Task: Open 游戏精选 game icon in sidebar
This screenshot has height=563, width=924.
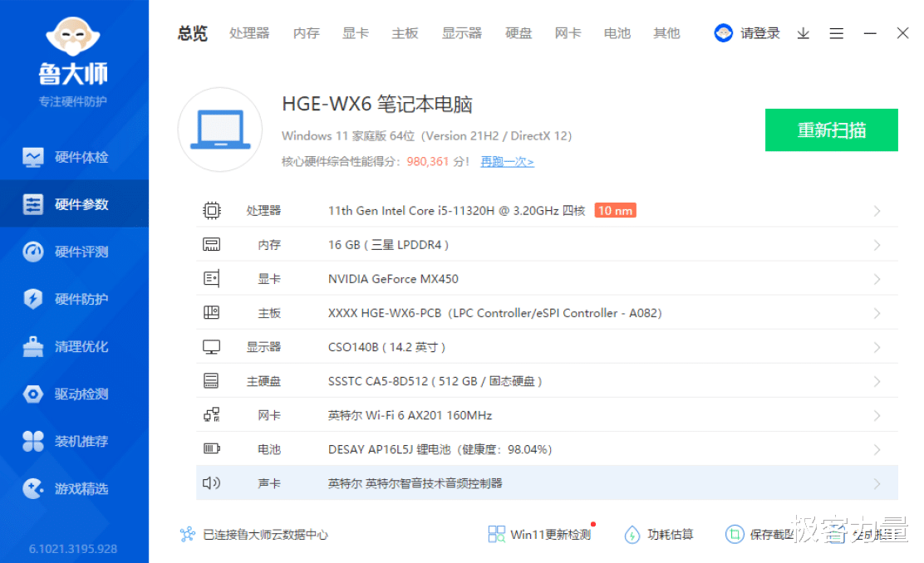Action: (33, 488)
